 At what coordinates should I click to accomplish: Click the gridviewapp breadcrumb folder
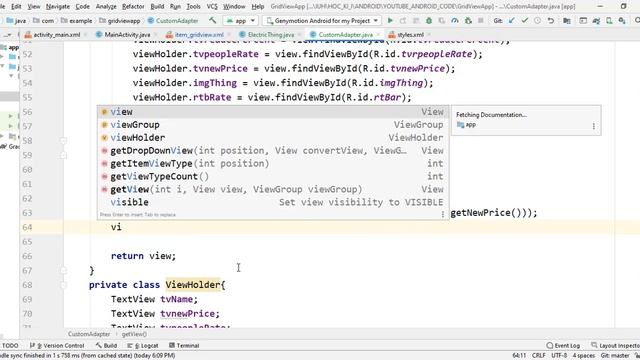click(x=120, y=20)
